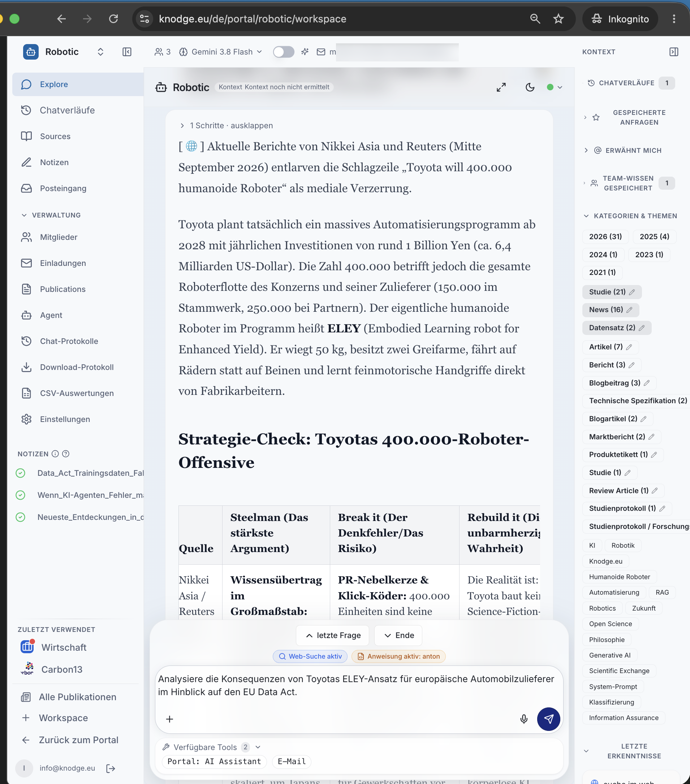This screenshot has width=690, height=784.
Task: Toggle the 2026 (31) year filter
Action: (605, 237)
